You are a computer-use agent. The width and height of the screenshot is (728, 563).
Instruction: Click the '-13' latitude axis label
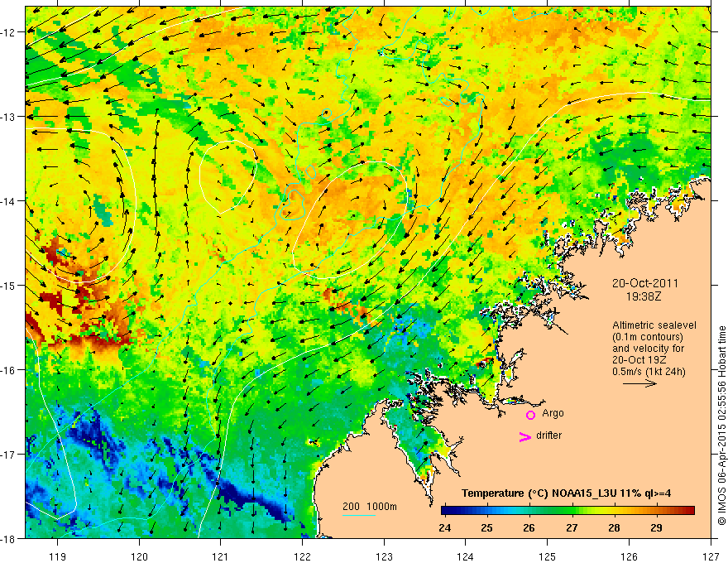[x=9, y=117]
